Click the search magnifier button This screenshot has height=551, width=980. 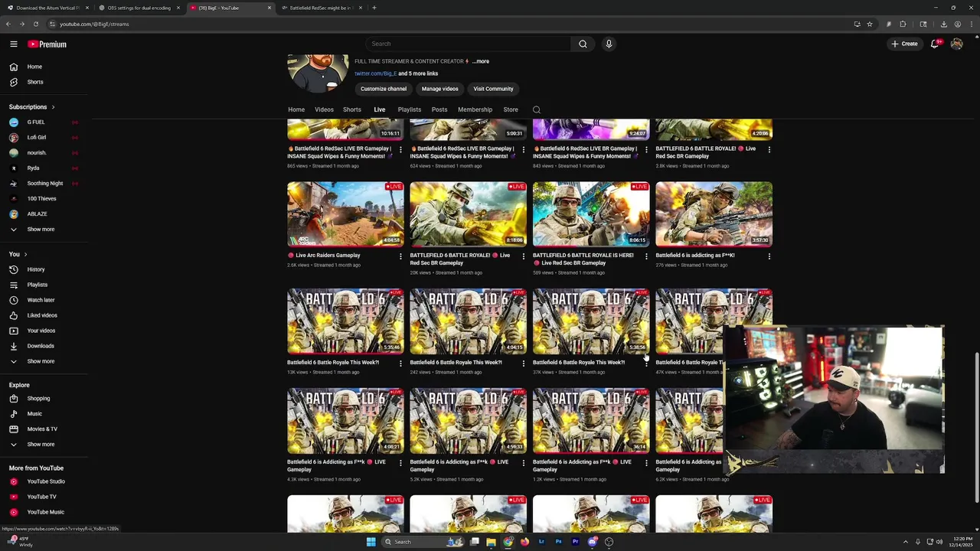pos(583,44)
